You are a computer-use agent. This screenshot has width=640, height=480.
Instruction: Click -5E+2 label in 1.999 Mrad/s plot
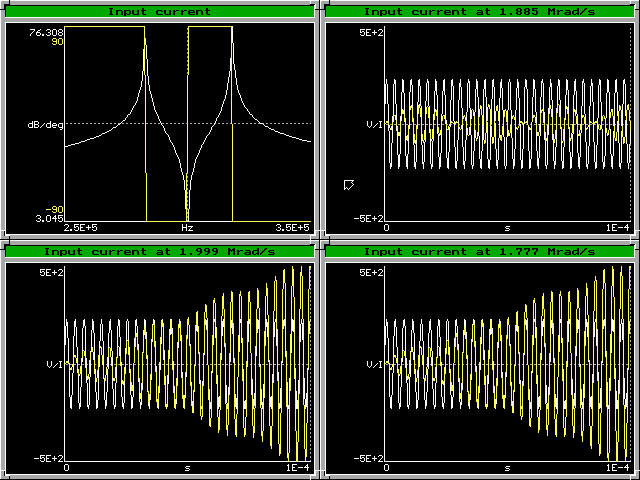pyautogui.click(x=48, y=458)
